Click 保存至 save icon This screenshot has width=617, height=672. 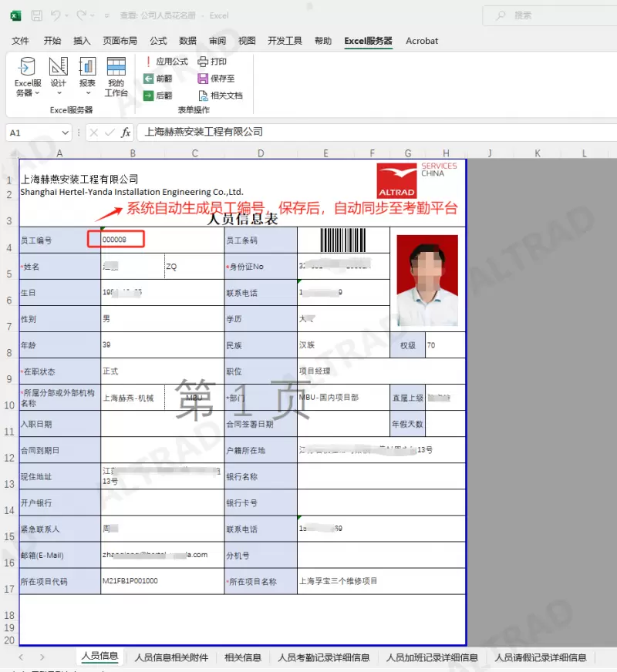(x=216, y=79)
